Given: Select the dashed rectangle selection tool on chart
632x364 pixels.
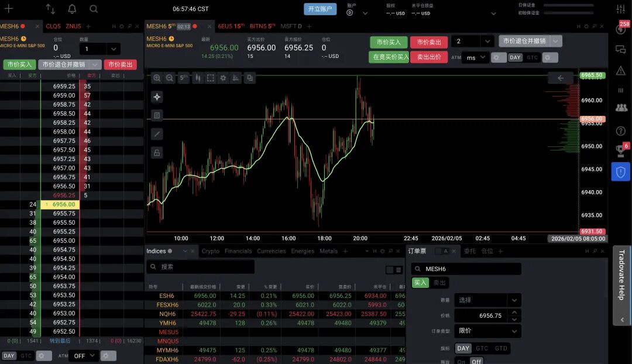Looking at the screenshot, I should [x=211, y=78].
